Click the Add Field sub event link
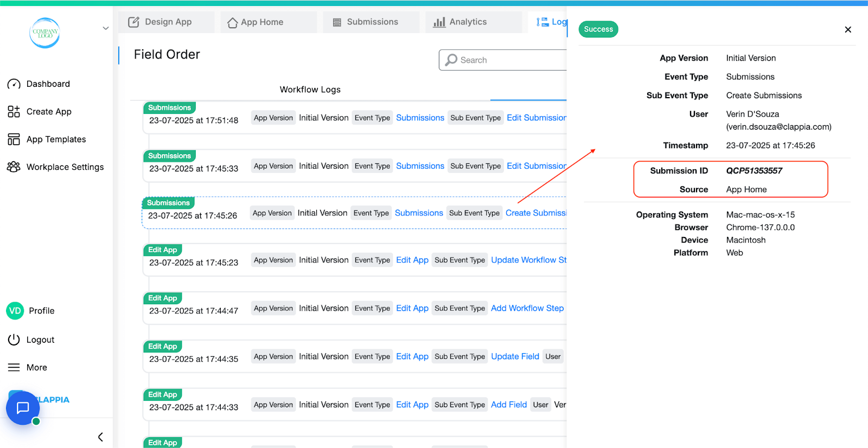The image size is (868, 448). point(509,405)
